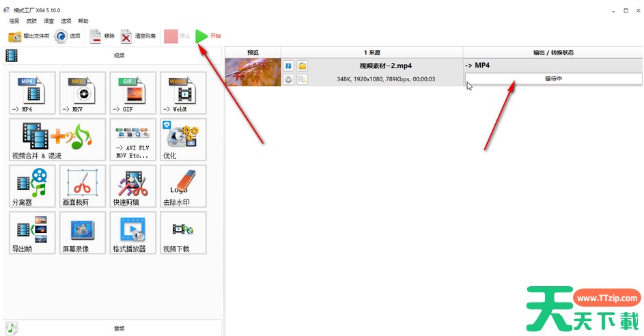Click the file edit icon below the folder icon
The height and width of the screenshot is (336, 644).
click(x=303, y=79)
